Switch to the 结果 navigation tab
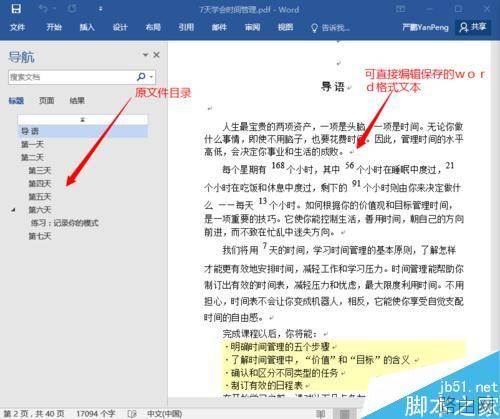500x419 pixels. pos(77,100)
